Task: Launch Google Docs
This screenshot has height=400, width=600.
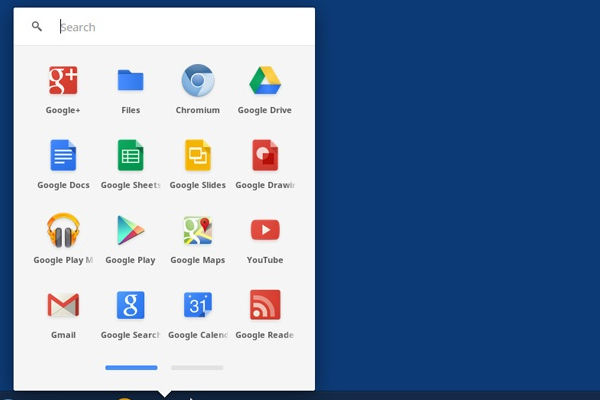Action: coord(63,155)
